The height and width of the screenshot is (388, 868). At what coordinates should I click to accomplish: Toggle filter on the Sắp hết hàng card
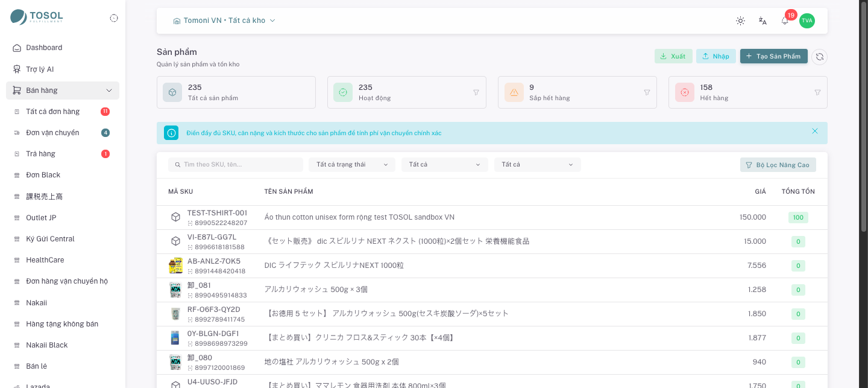tap(647, 92)
